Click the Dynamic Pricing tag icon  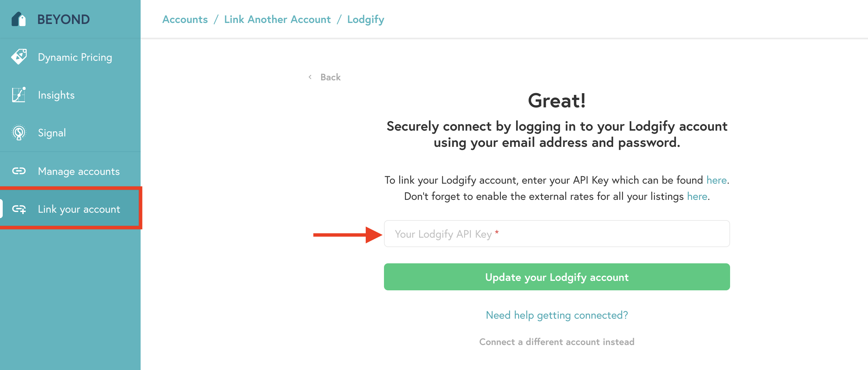tap(19, 57)
